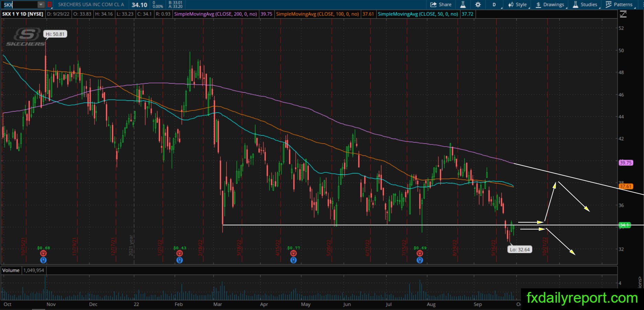
Task: Click the SKX symbol input field
Action: pos(19,5)
